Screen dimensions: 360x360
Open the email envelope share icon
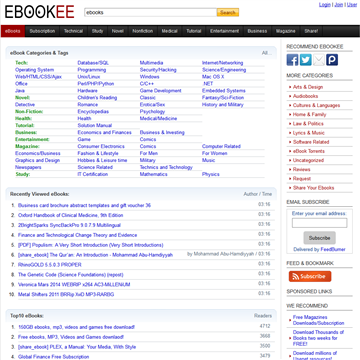point(319,60)
